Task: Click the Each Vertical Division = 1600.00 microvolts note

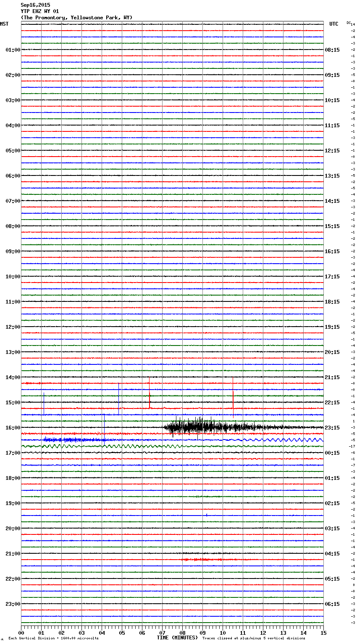Action: pos(53,638)
